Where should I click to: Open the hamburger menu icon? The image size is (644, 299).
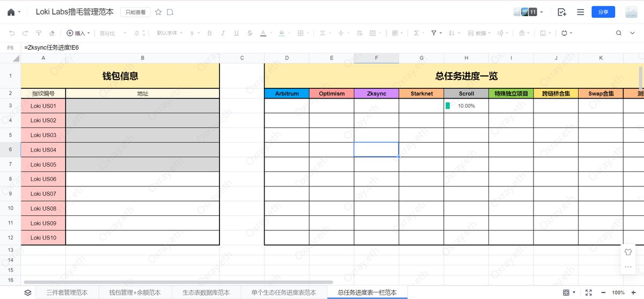coord(580,12)
